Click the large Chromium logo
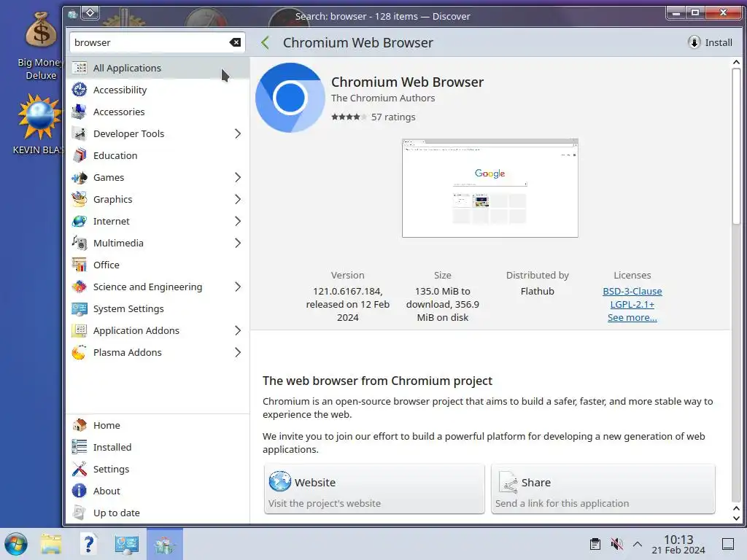The width and height of the screenshot is (747, 560). pos(290,98)
